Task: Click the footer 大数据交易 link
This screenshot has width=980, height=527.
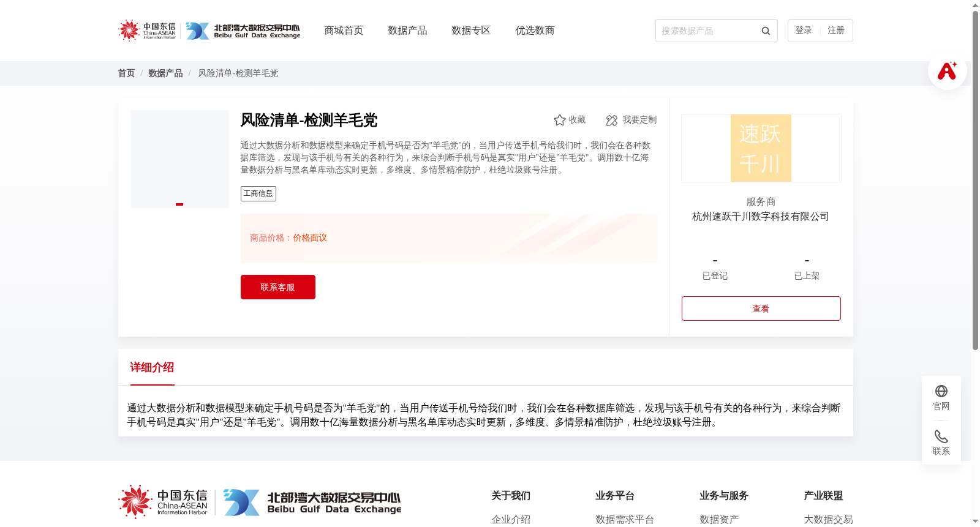Action: point(828,520)
